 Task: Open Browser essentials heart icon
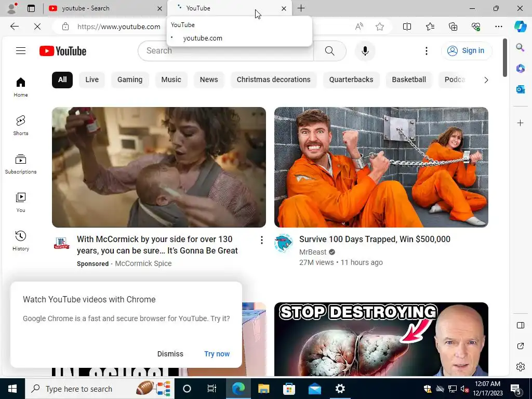pos(476,26)
